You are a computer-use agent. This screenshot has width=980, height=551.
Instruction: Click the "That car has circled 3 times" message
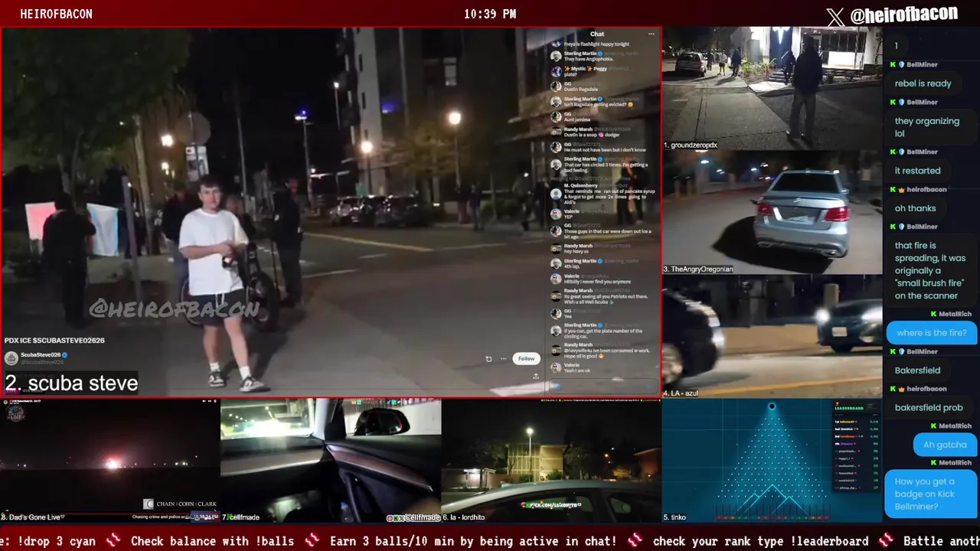[x=606, y=168]
